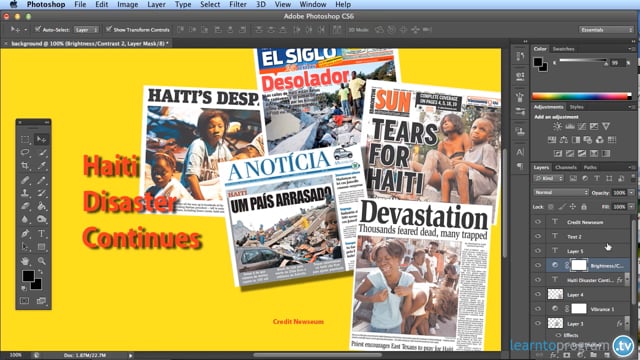
Task: Switch to the Swatches tab
Action: (x=563, y=49)
